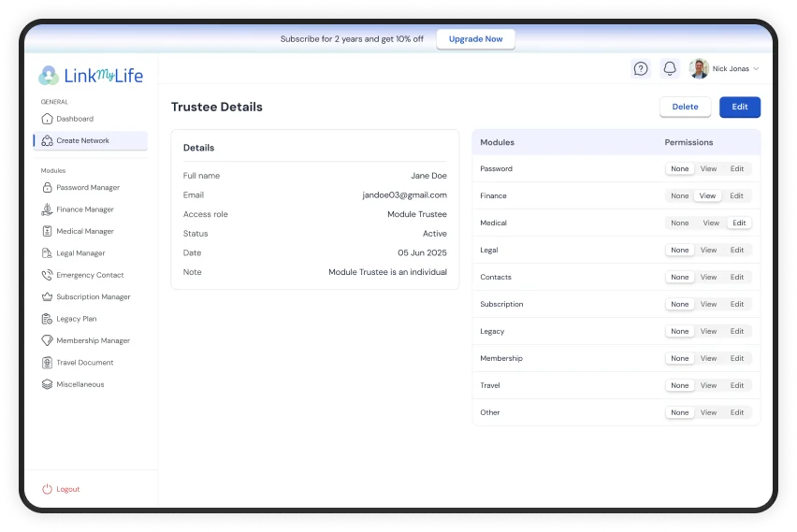Click the Password Manager lock icon
797x532 pixels.
tap(48, 188)
